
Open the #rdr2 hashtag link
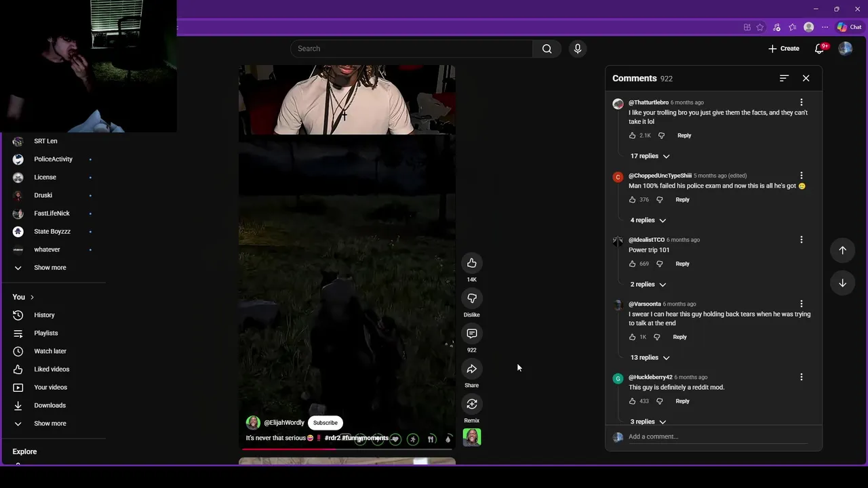[332, 438]
